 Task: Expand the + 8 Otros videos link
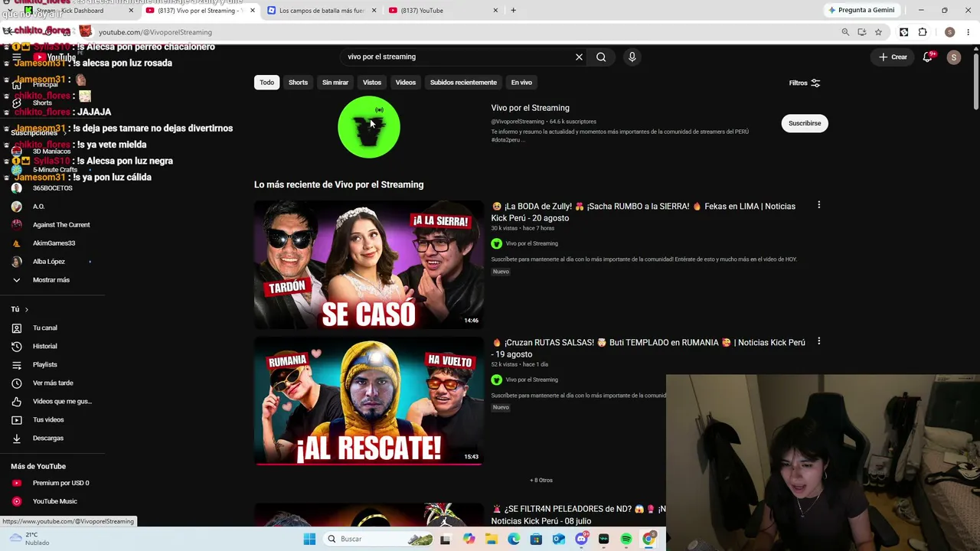tap(541, 481)
